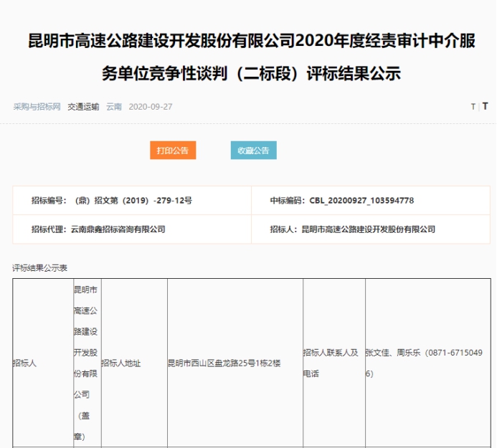Image resolution: width=497 pixels, height=448 pixels.
Task: Click the 招标编号 field with 279-12号
Action: point(112,201)
